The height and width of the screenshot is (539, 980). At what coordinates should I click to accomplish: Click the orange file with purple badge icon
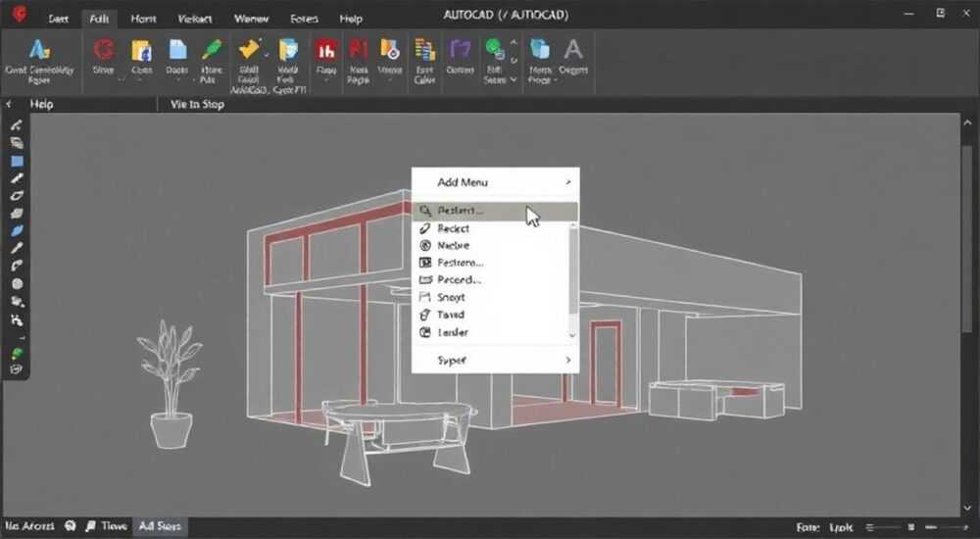click(389, 49)
